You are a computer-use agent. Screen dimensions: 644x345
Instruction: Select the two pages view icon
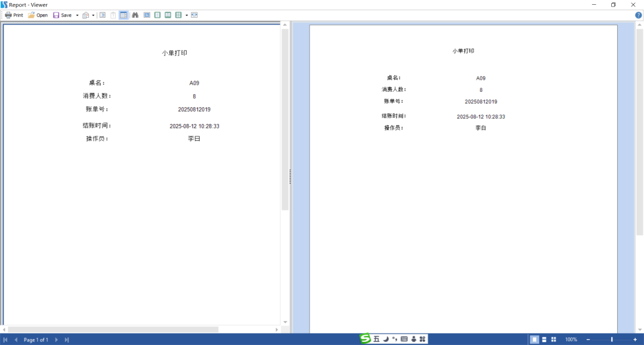168,15
